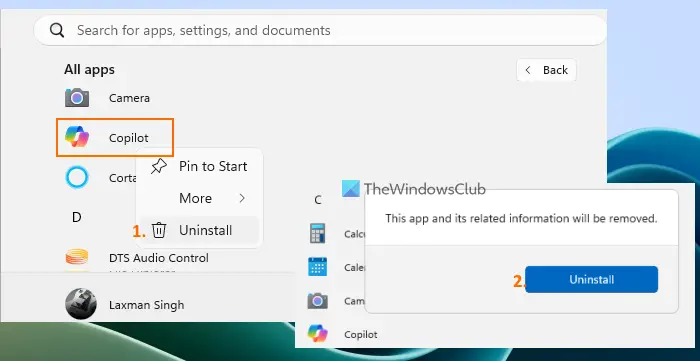The height and width of the screenshot is (361, 700).
Task: Confirm with the blue Uninstall button
Action: point(591,280)
